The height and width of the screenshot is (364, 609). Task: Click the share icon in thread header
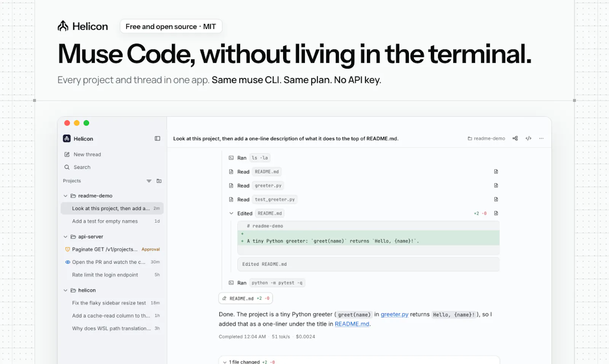point(515,138)
